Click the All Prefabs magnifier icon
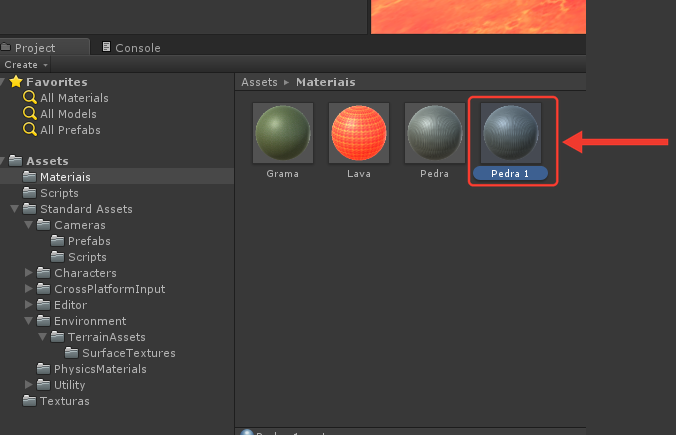 click(30, 129)
